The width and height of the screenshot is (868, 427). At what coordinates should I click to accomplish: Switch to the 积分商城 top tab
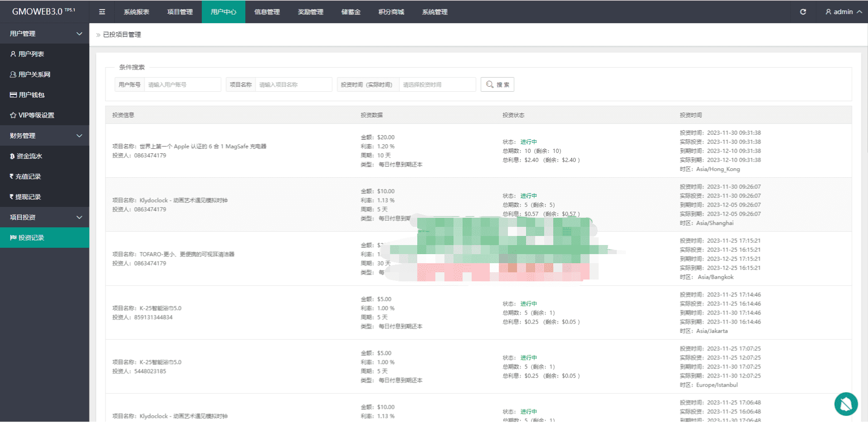[391, 12]
